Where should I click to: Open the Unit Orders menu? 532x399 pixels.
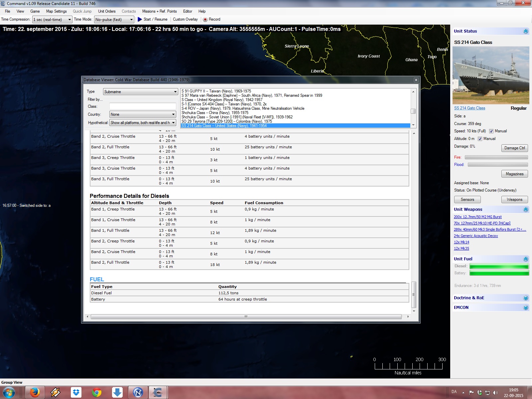[x=107, y=11]
